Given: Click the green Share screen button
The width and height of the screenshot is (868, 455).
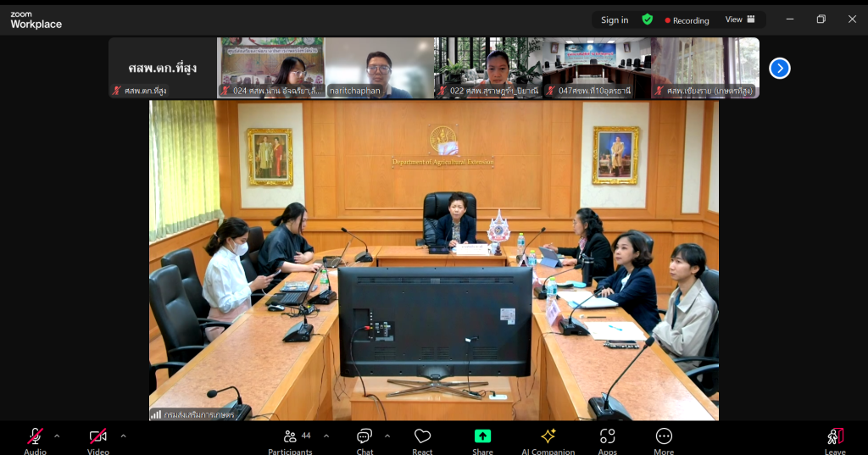Looking at the screenshot, I should [482, 437].
